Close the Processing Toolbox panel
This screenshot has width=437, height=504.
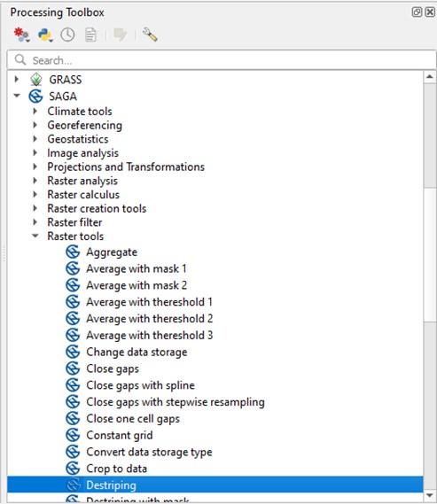430,12
